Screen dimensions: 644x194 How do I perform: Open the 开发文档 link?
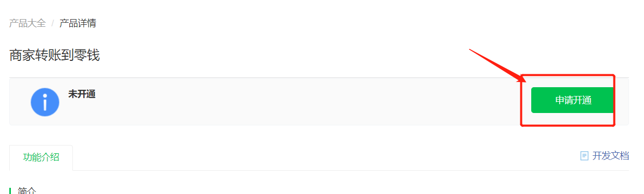pos(610,156)
